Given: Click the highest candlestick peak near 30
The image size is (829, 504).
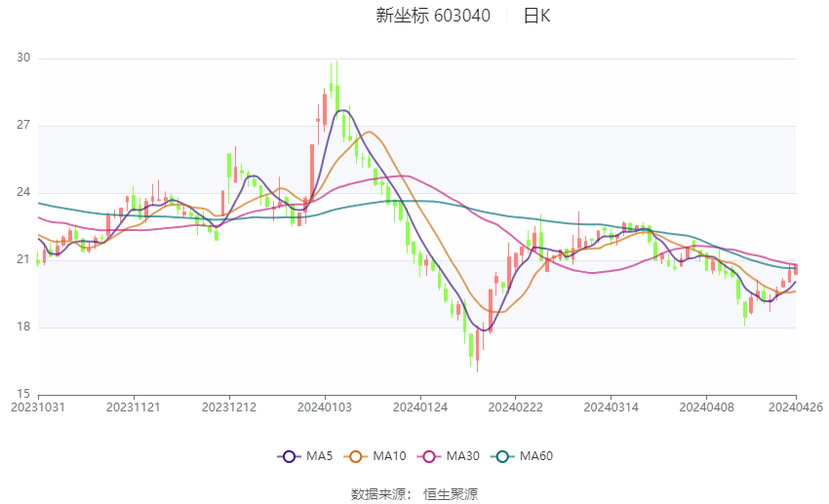Looking at the screenshot, I should [337, 90].
